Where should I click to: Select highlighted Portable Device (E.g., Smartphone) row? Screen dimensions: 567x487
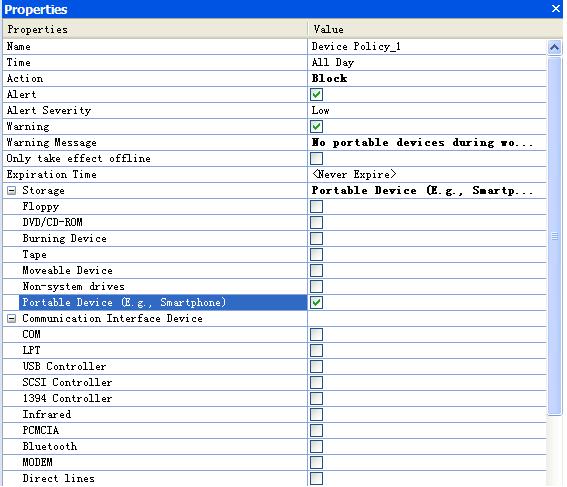coord(163,302)
